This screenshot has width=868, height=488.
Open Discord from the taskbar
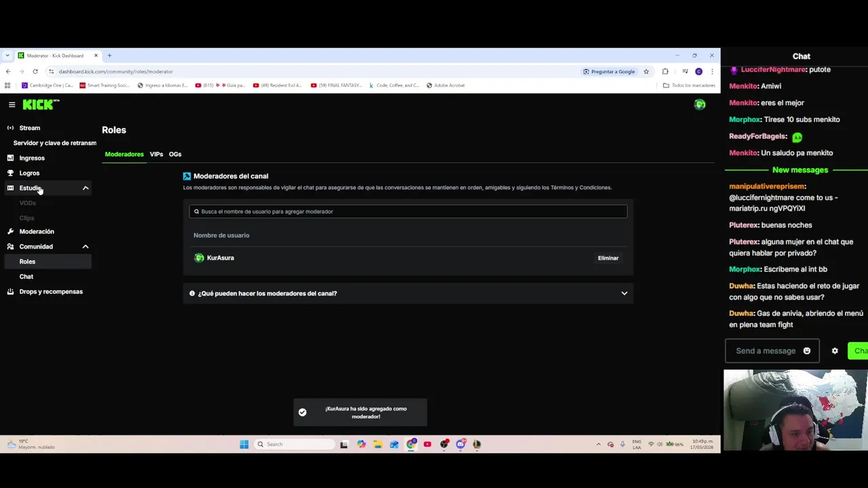(x=460, y=444)
